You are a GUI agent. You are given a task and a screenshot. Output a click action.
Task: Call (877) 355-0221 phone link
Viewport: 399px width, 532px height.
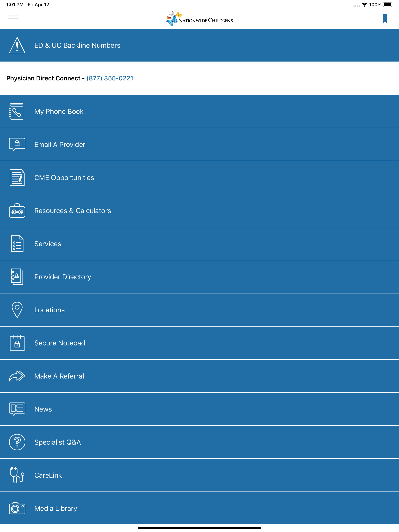110,78
